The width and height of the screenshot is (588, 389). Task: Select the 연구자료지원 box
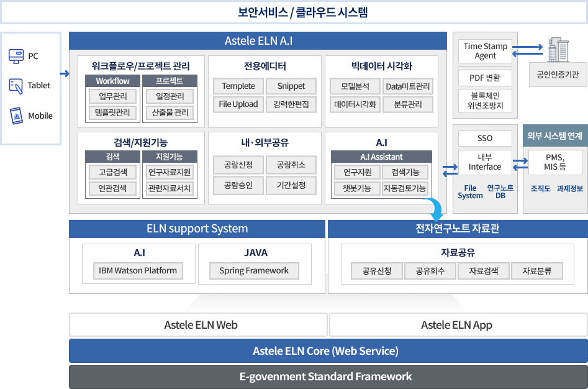pos(170,172)
